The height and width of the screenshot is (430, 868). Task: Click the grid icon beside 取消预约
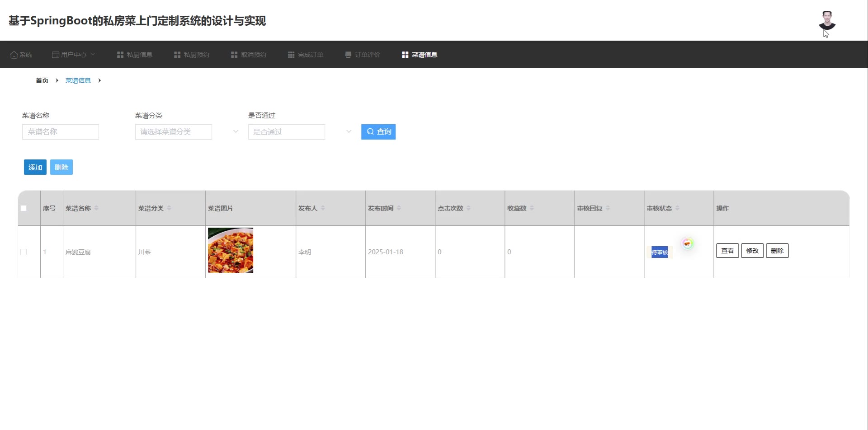(x=234, y=55)
